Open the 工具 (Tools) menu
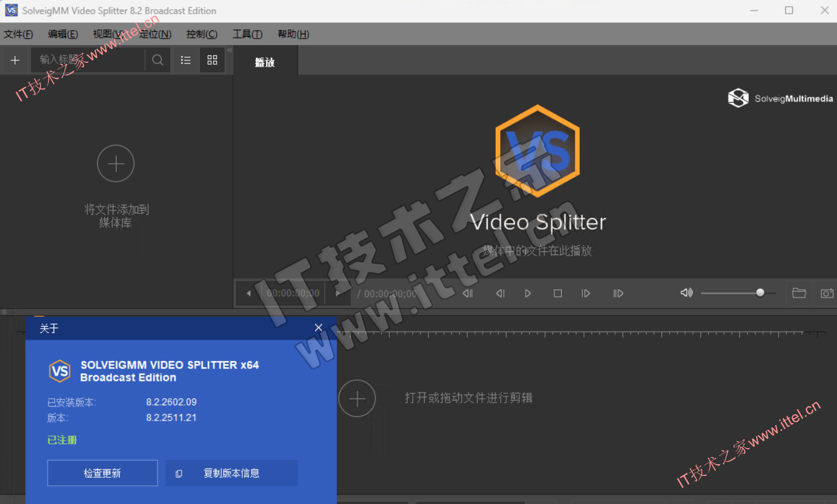Screen dimensions: 837x504 pyautogui.click(x=247, y=34)
